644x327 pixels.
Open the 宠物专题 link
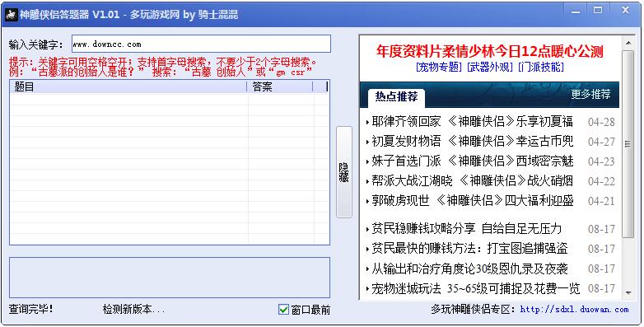[x=439, y=67]
